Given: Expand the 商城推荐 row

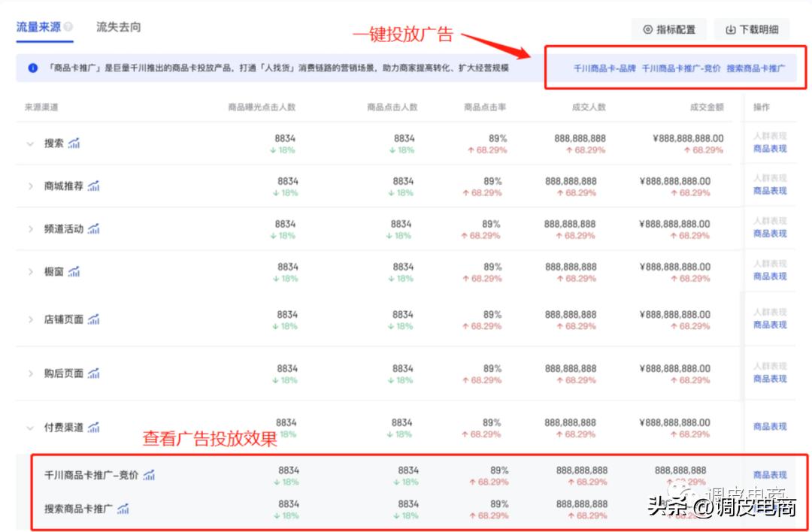Looking at the screenshot, I should pyautogui.click(x=30, y=186).
